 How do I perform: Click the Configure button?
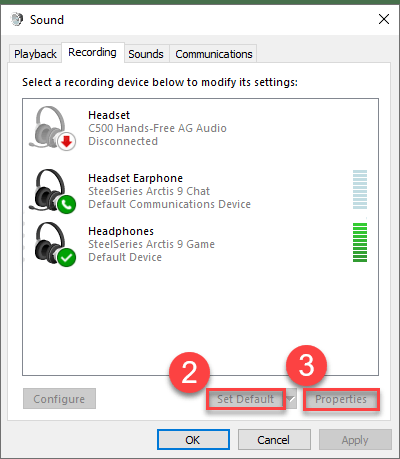click(x=59, y=398)
